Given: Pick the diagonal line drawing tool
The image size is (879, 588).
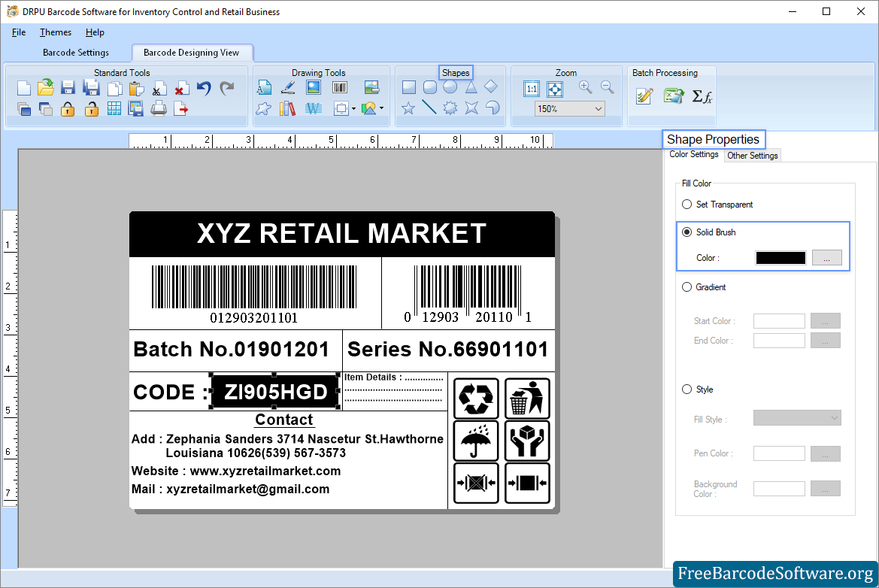Looking at the screenshot, I should click(429, 107).
